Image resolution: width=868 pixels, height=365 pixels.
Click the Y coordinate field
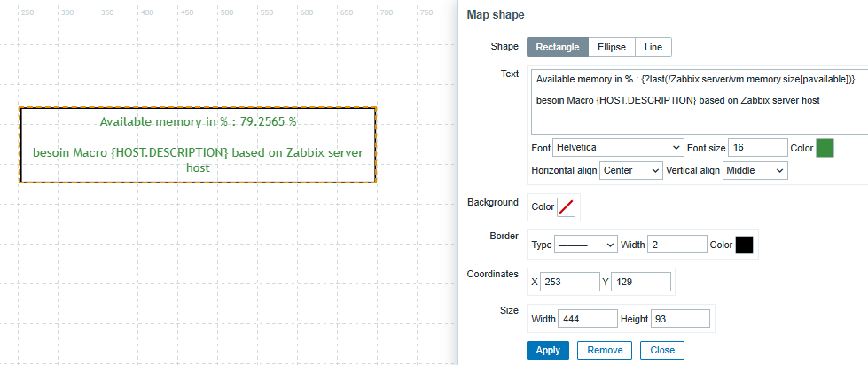pos(640,282)
